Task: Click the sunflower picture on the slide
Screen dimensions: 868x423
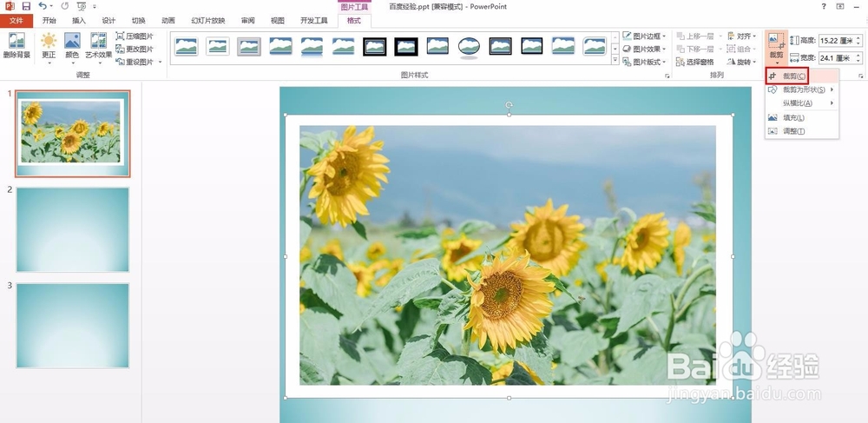Action: (508, 255)
